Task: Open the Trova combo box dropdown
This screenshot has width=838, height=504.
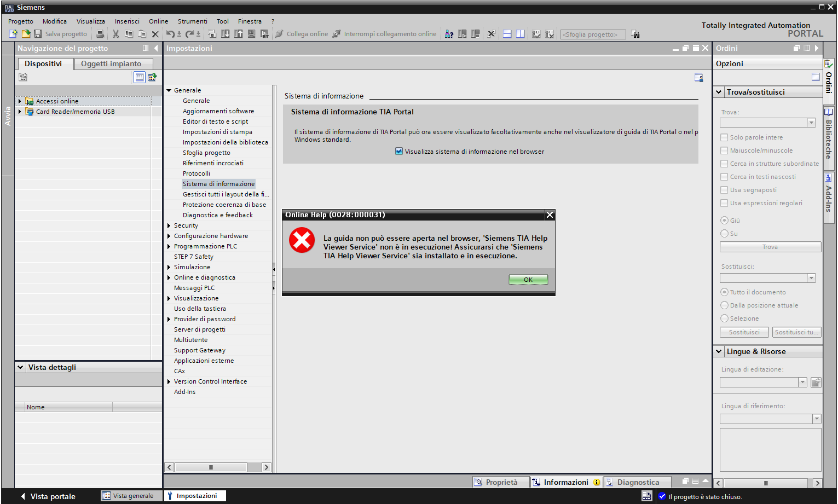Action: (x=811, y=123)
